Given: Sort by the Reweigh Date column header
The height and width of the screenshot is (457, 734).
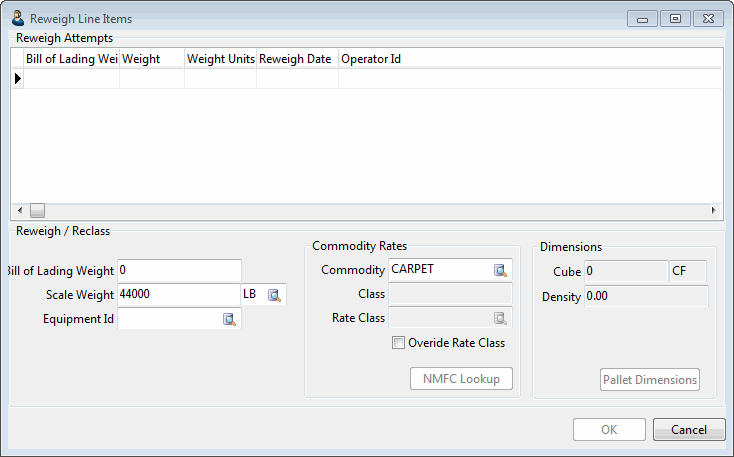Looking at the screenshot, I should pyautogui.click(x=296, y=59).
